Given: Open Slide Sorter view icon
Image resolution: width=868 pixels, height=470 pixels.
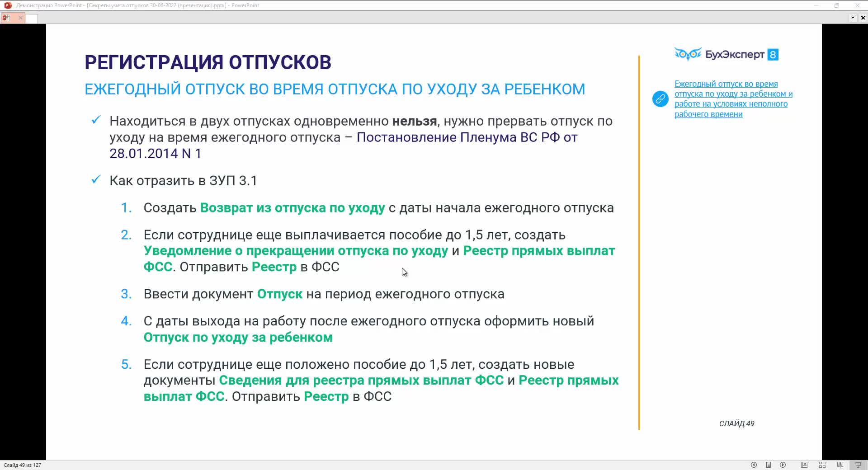Looking at the screenshot, I should [822, 465].
